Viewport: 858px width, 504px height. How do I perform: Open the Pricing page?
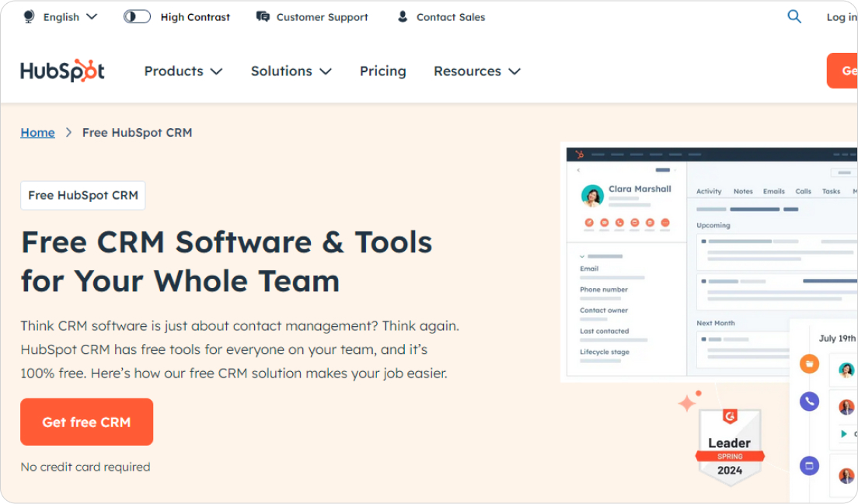click(x=382, y=71)
